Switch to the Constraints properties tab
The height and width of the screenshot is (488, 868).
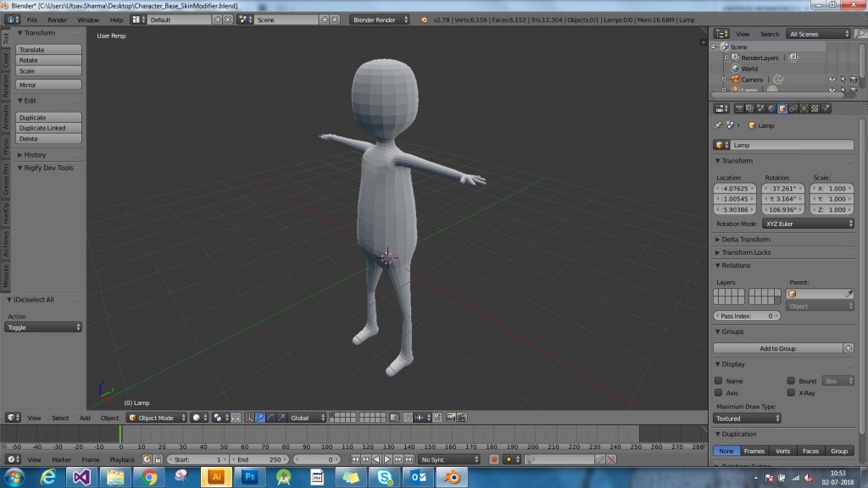pos(793,108)
